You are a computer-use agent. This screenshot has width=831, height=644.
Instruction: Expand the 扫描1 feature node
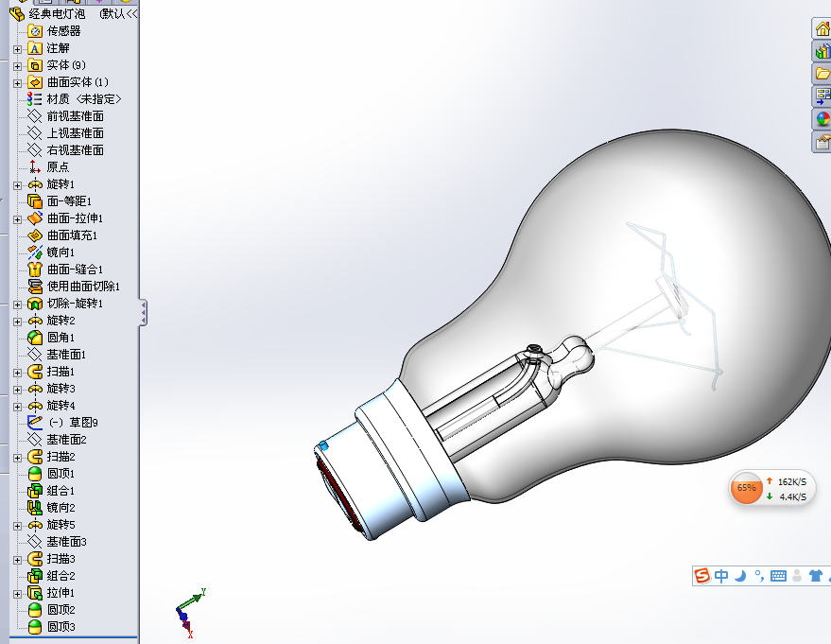[17, 373]
